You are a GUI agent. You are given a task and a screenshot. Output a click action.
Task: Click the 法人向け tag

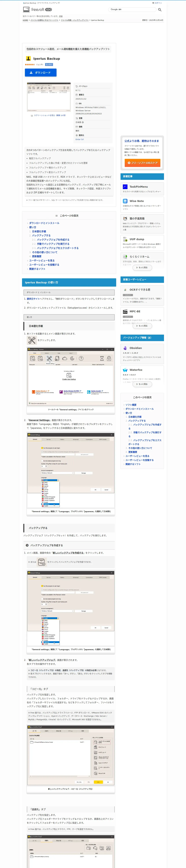[x=49, y=64]
